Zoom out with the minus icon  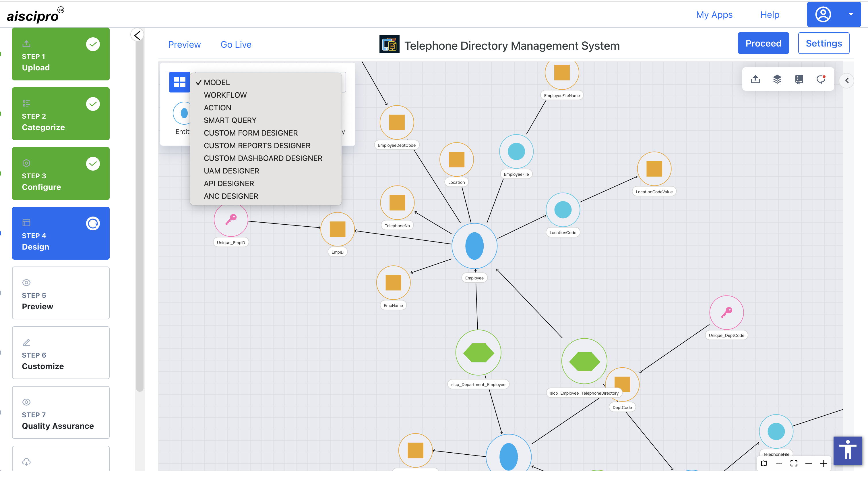(x=809, y=464)
